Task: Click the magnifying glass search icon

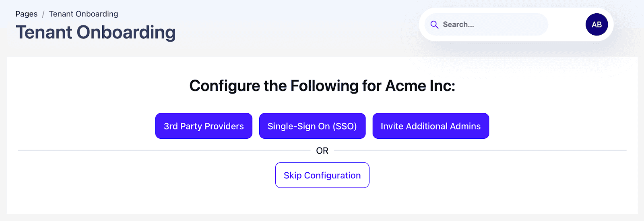Action: pos(434,25)
